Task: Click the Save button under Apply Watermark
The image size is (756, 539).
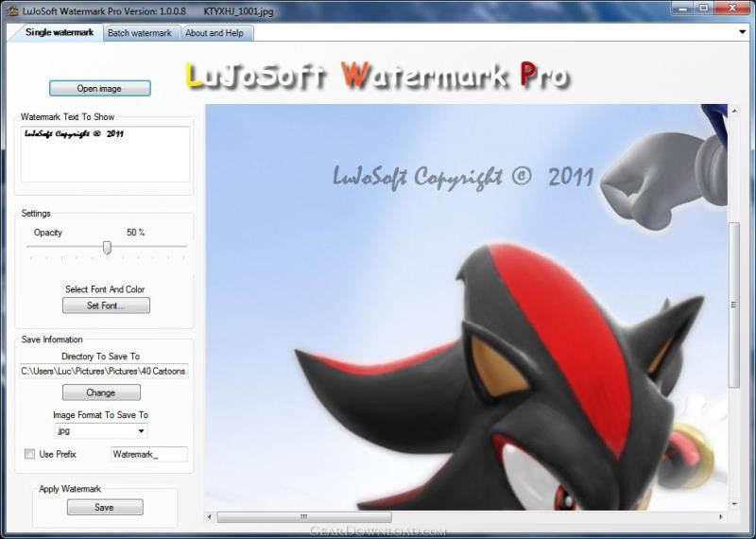Action: [105, 507]
